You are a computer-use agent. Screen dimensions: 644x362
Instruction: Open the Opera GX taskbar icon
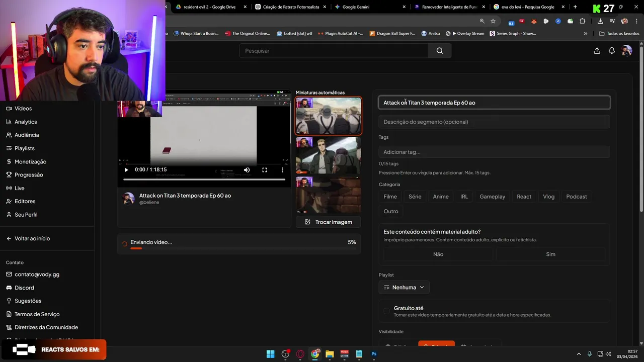click(300, 354)
